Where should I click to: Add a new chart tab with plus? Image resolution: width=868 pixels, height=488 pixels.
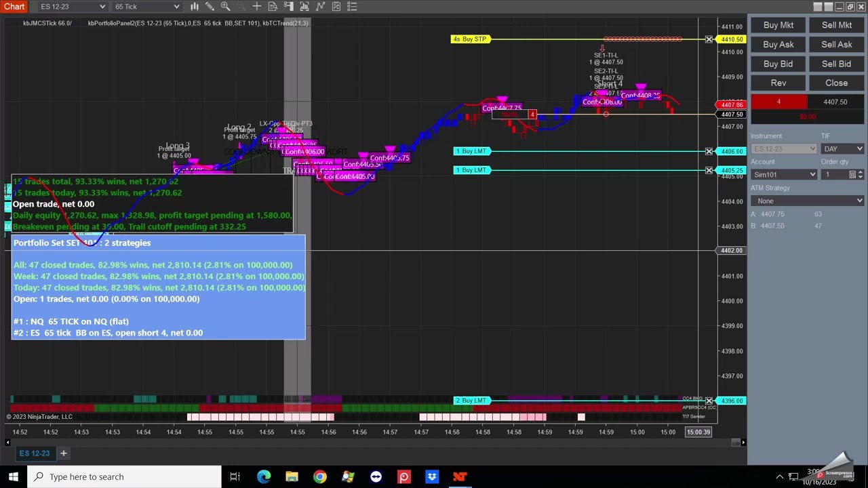click(63, 453)
